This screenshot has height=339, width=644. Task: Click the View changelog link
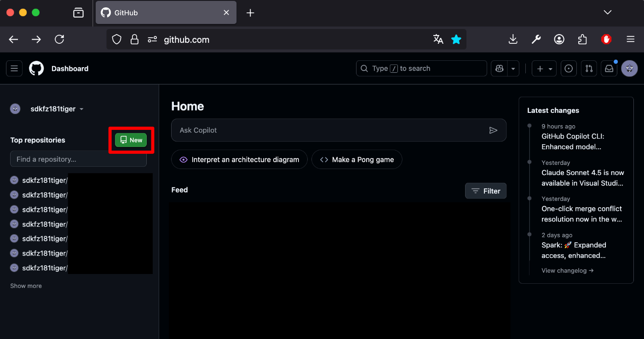coord(567,270)
